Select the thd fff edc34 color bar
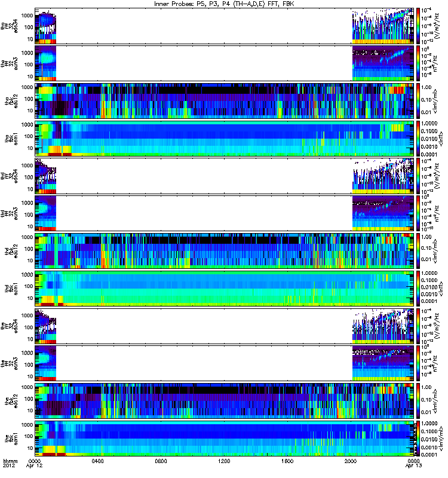This screenshot has height=478, width=448. click(x=418, y=176)
